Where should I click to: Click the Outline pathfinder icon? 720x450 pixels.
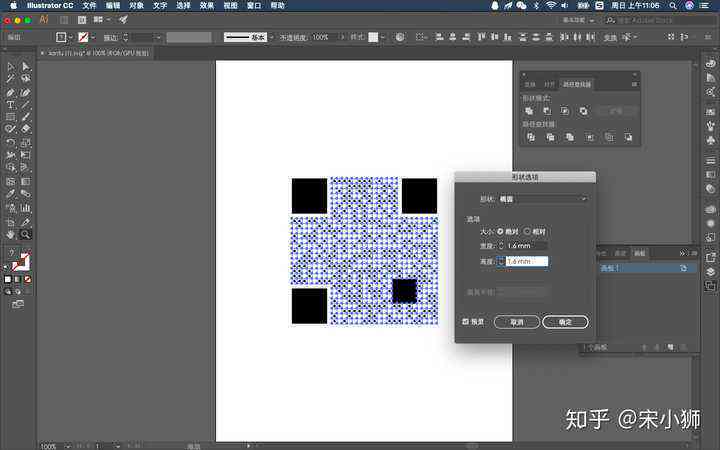tap(609, 137)
